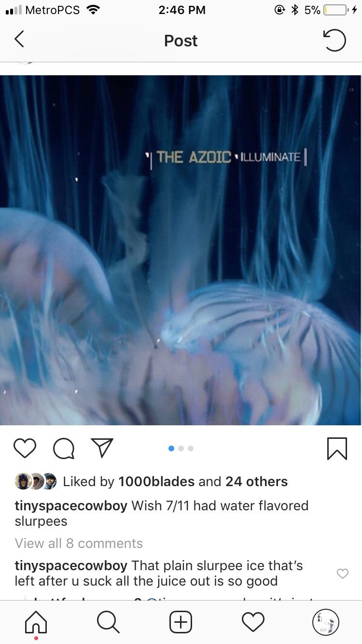Select the third carousel page dot
Image resolution: width=362 pixels, height=644 pixels.
(191, 448)
